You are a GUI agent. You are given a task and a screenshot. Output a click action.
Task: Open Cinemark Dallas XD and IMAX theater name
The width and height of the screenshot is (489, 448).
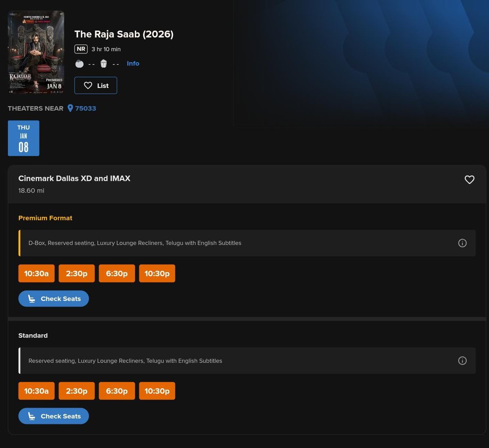click(74, 178)
